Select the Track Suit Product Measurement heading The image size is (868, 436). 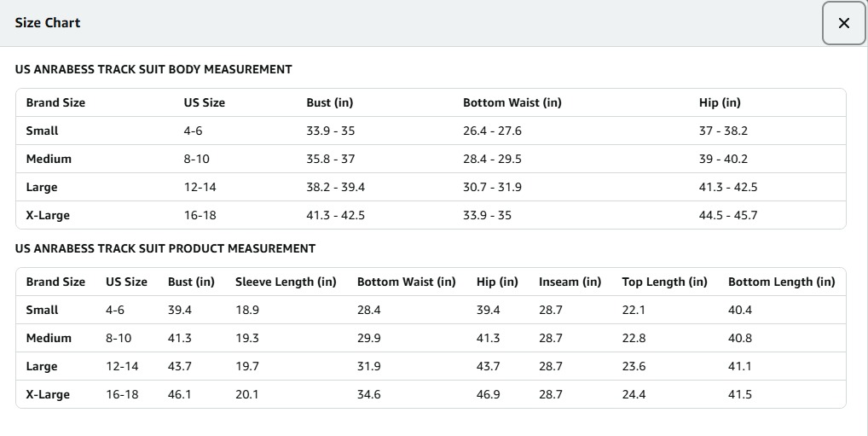coord(165,248)
